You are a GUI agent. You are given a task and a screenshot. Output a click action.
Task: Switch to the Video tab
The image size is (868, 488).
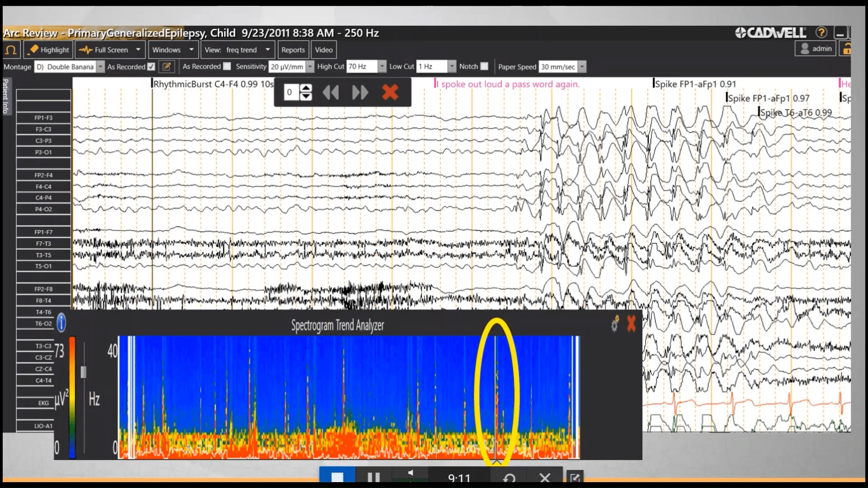(x=324, y=50)
